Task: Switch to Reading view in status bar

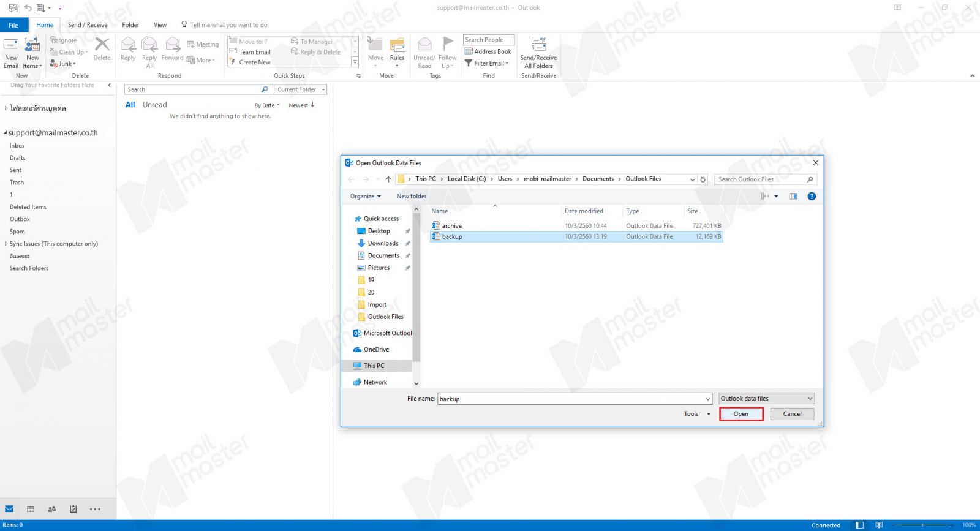Action: pyautogui.click(x=879, y=525)
